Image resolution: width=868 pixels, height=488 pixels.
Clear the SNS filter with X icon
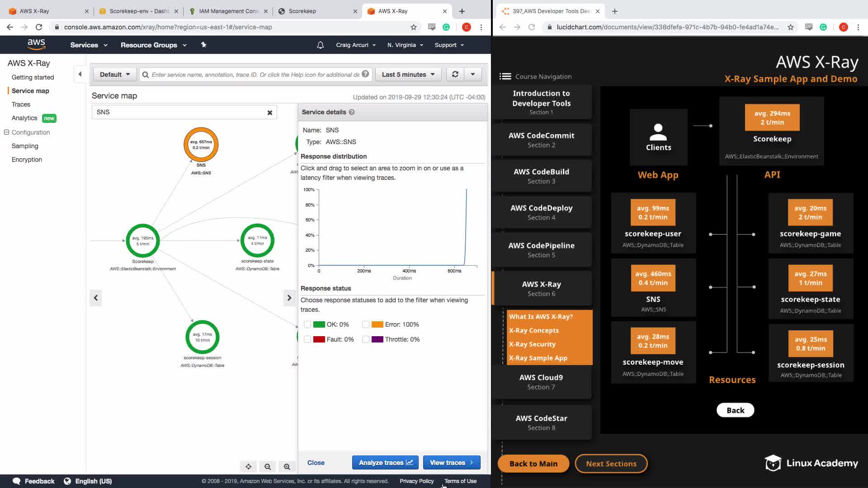click(270, 113)
